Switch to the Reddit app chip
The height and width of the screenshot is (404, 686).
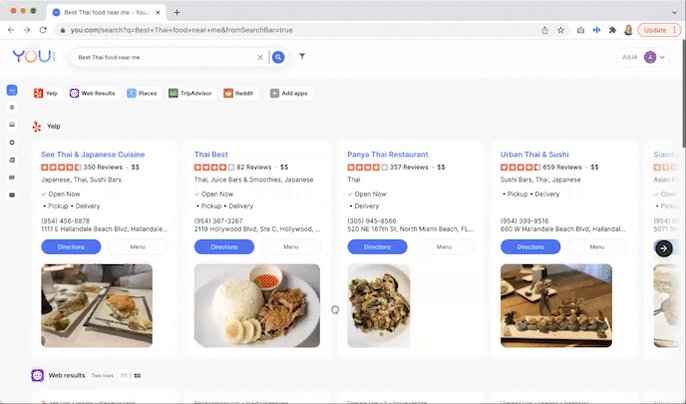click(238, 93)
